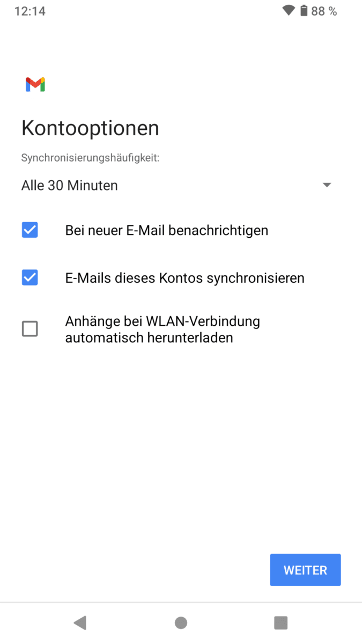The width and height of the screenshot is (362, 644).
Task: Tap the battery status icon
Action: coord(304,11)
